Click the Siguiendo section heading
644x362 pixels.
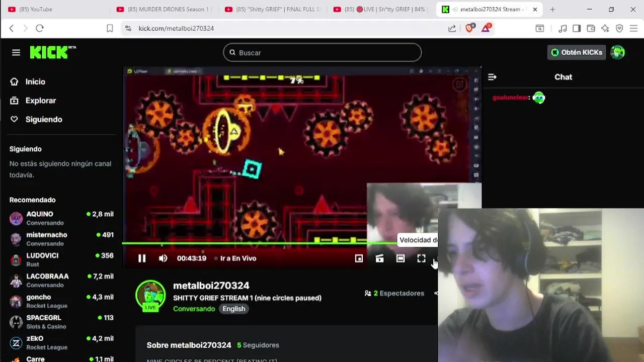tap(25, 149)
